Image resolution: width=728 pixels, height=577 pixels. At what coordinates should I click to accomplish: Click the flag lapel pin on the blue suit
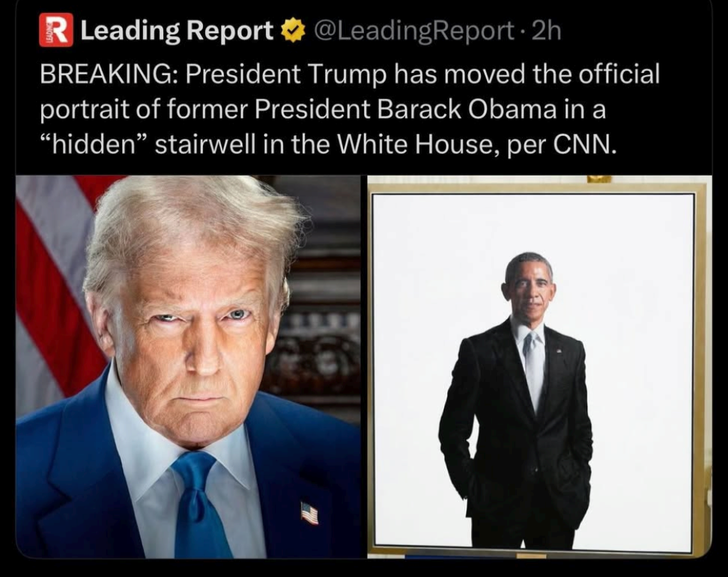(x=309, y=513)
